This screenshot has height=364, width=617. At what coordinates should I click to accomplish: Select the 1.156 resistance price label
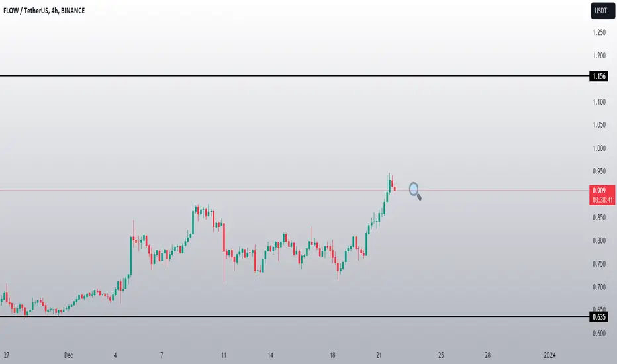pyautogui.click(x=598, y=77)
